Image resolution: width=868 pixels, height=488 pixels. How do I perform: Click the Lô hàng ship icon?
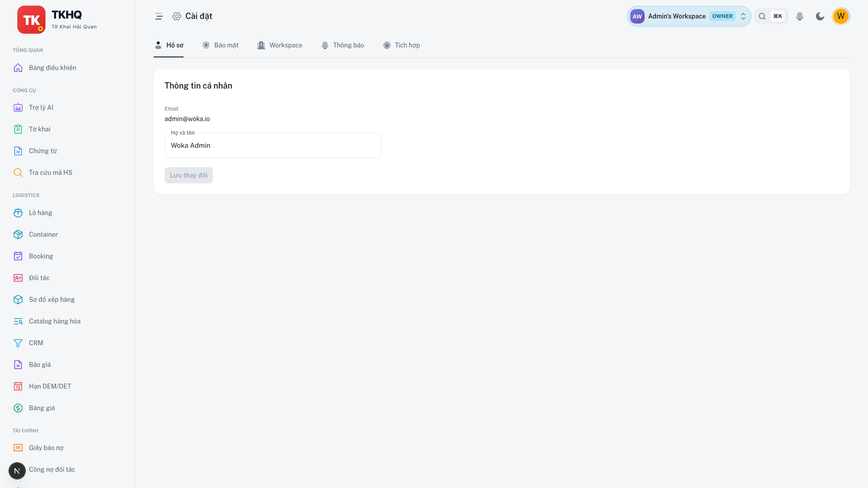tap(18, 213)
